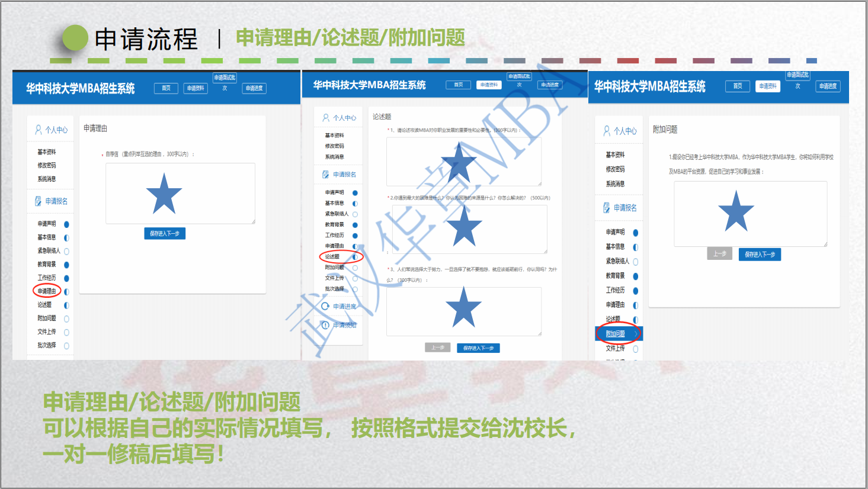868x489 pixels.
Task: Select 工作经历 sidebar item on 附加问题 page
Action: [x=615, y=291]
